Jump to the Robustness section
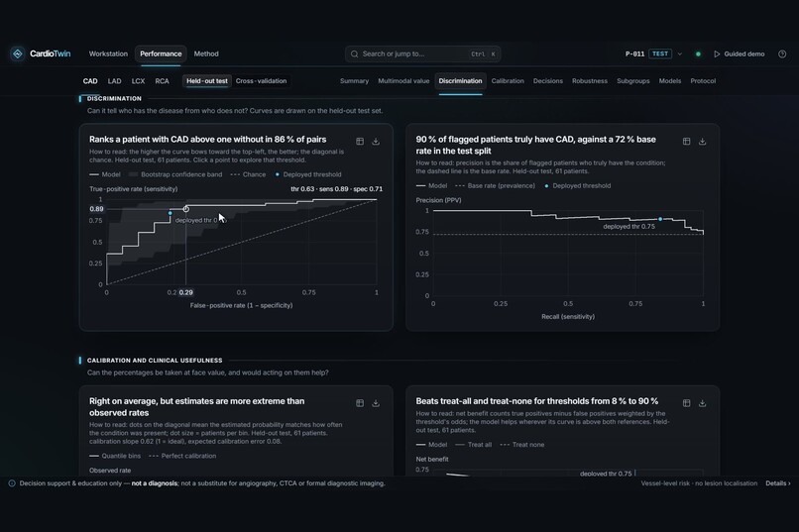The width and height of the screenshot is (799, 532). (590, 81)
